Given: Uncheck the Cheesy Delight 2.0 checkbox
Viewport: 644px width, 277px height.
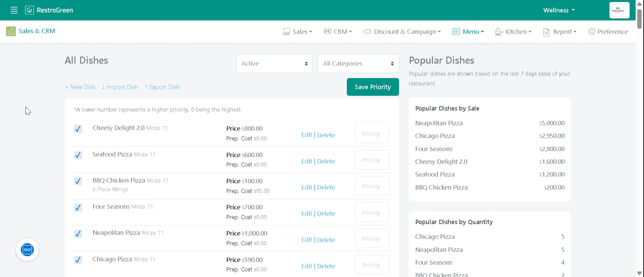Looking at the screenshot, I should [x=78, y=129].
